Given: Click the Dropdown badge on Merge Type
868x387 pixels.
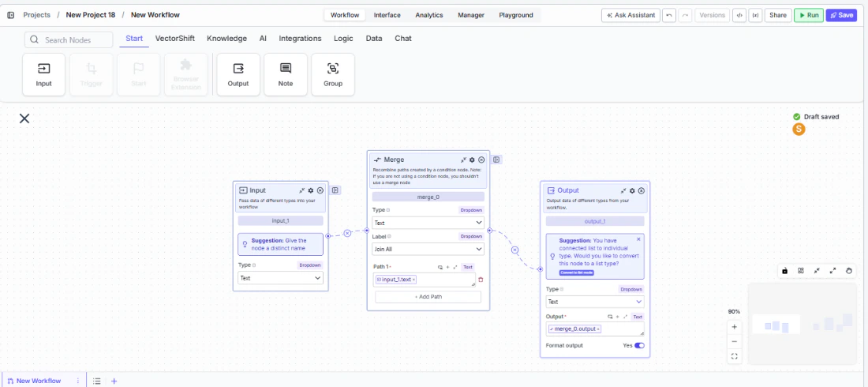Looking at the screenshot, I should 471,210.
